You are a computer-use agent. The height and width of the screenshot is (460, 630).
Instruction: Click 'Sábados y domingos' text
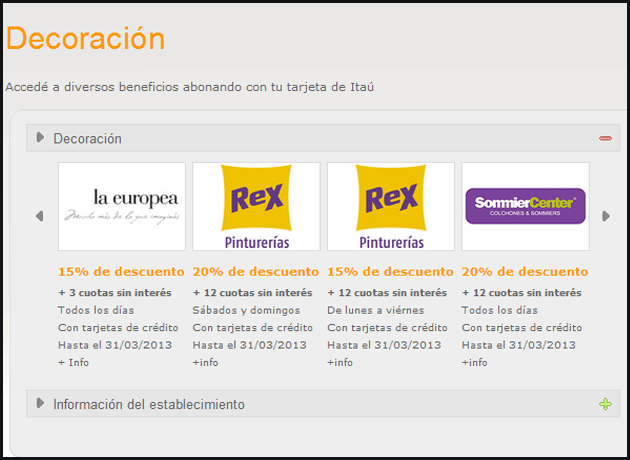[246, 311]
